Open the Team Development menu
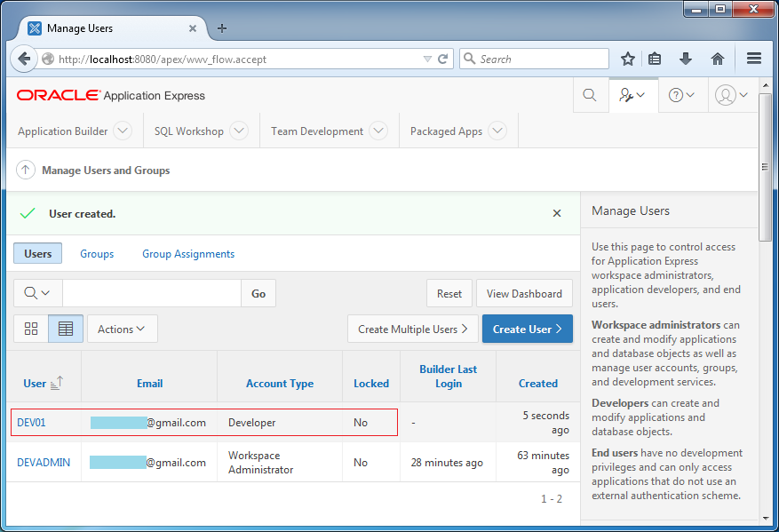Viewport: 779px width, 532px height. pos(317,131)
